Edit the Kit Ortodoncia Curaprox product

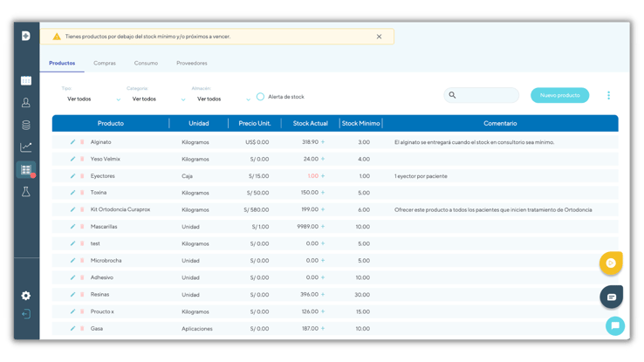coord(72,209)
